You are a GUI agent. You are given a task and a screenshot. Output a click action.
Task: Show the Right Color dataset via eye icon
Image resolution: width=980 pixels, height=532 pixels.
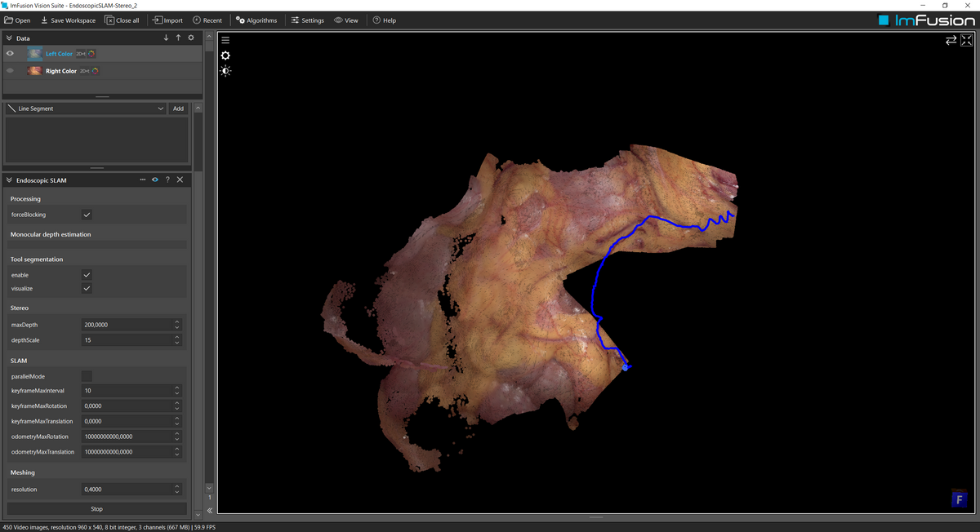point(11,71)
